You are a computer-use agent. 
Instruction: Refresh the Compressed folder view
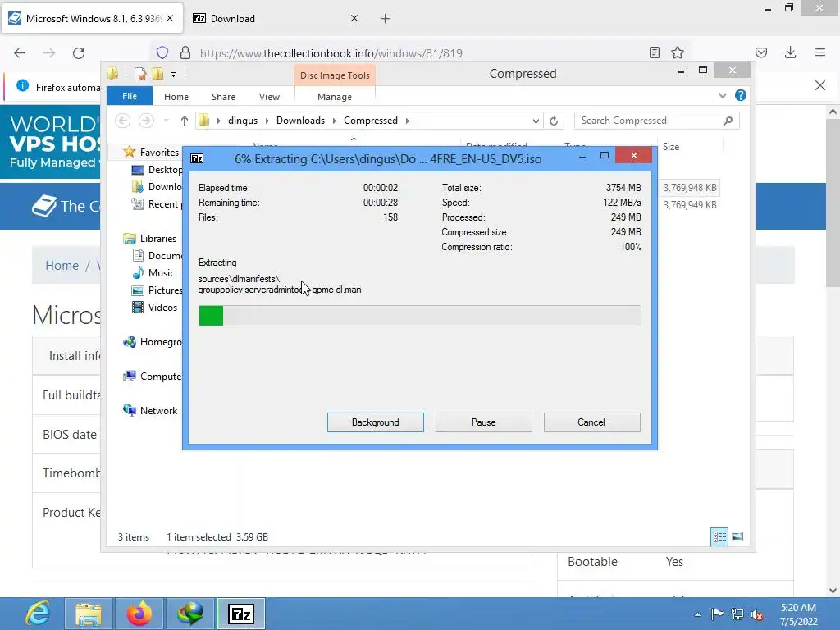point(554,121)
